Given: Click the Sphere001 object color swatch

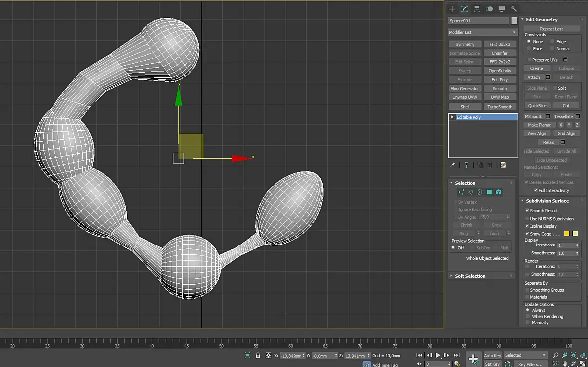Looking at the screenshot, I should tap(514, 21).
